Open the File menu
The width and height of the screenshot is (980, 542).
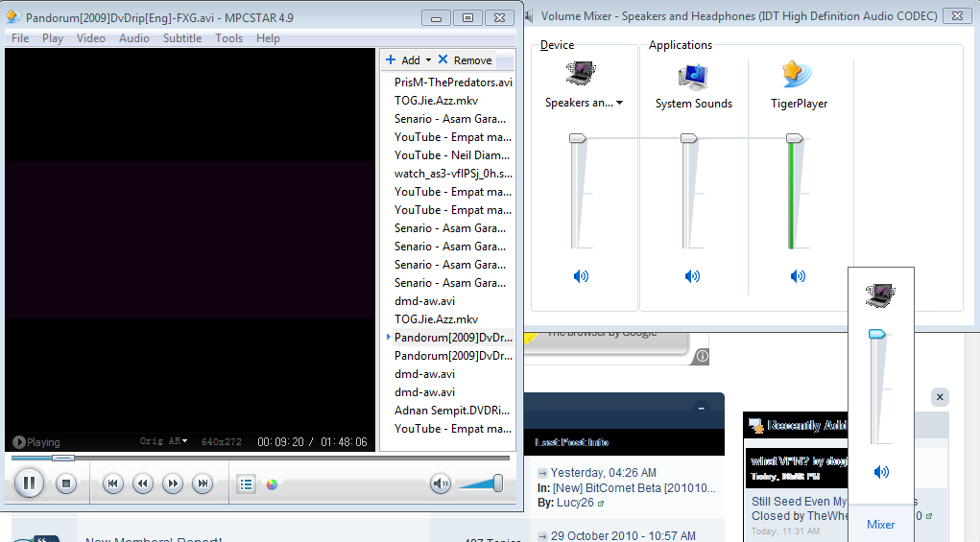(x=20, y=38)
